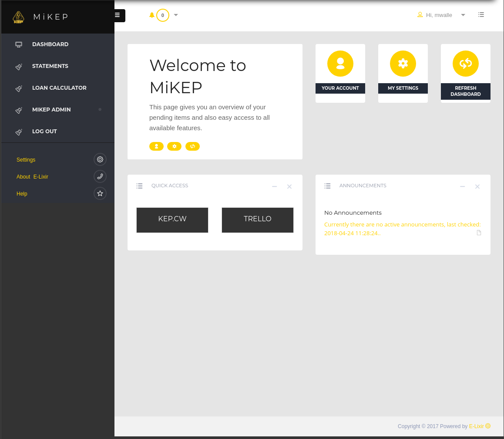Viewport: 504px width, 439px height.
Task: Follow the E-Lixir link in footer
Action: click(477, 426)
